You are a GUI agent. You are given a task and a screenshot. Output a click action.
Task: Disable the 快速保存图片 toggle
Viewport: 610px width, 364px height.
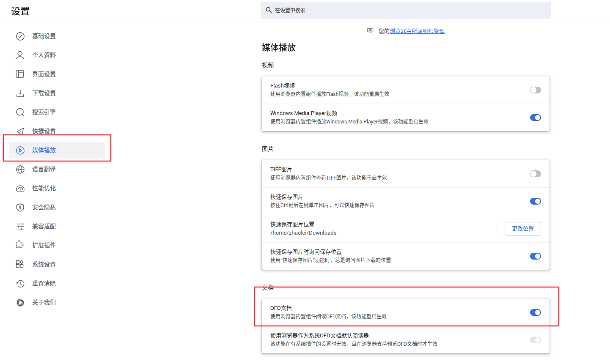click(536, 201)
